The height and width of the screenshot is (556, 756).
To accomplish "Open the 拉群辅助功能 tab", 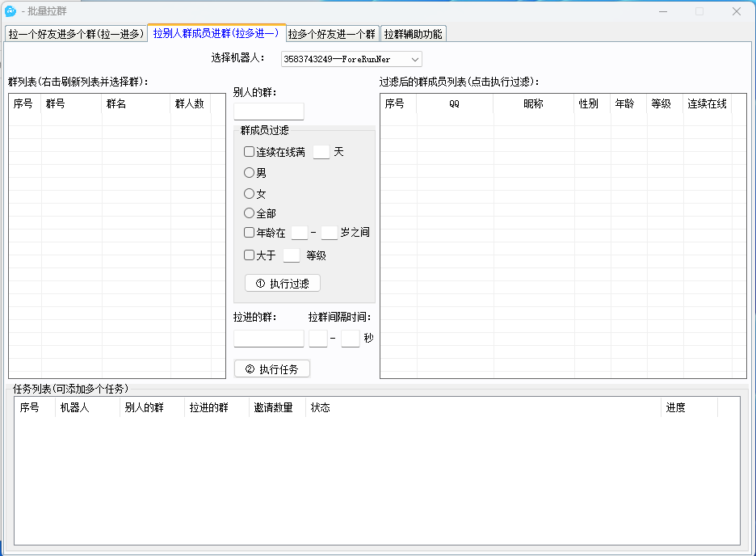I will click(x=413, y=34).
